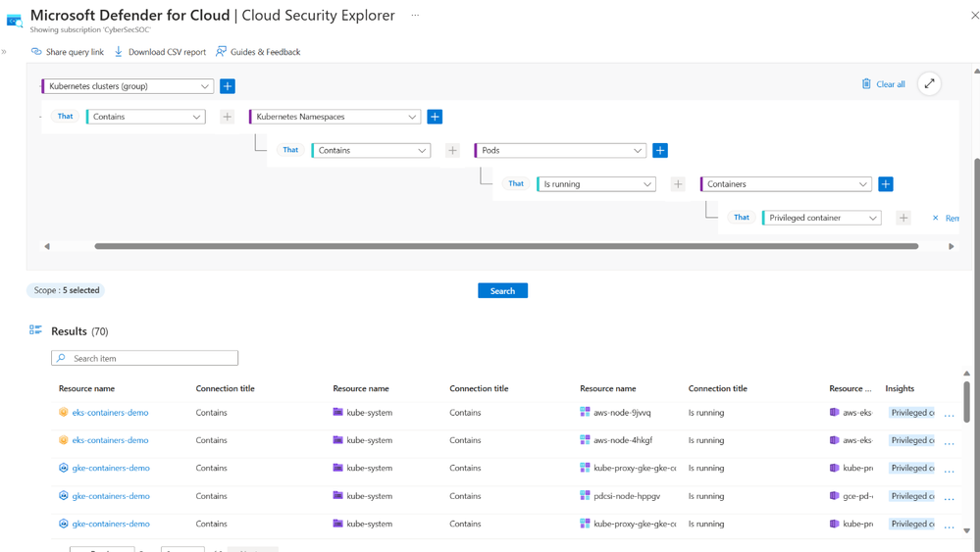
Task: Click the Search button
Action: tap(502, 291)
